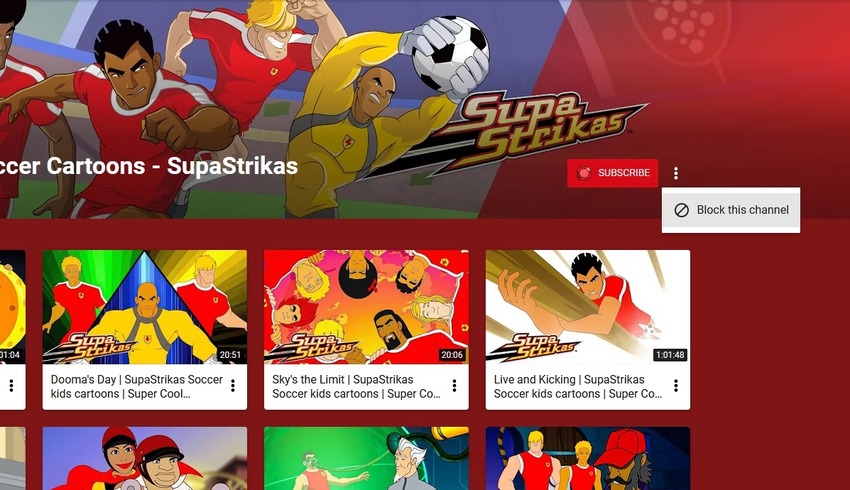The height and width of the screenshot is (490, 850).
Task: Click the three-dot menu beside Subscribe
Action: click(x=675, y=173)
